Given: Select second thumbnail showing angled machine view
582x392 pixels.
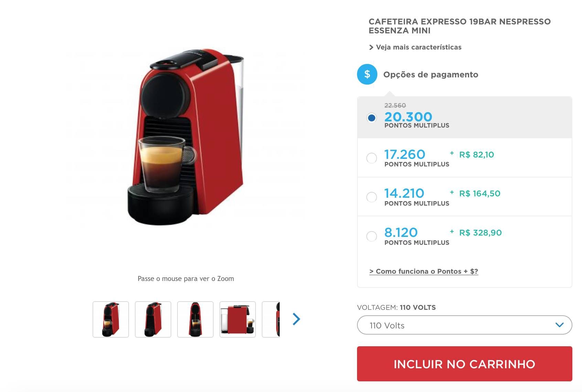Looking at the screenshot, I should (153, 319).
